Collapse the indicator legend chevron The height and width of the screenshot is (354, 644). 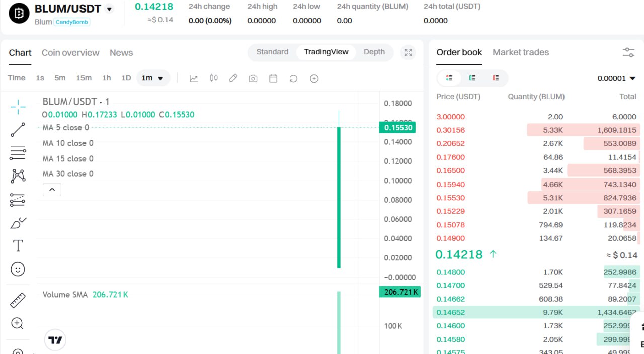tap(52, 190)
